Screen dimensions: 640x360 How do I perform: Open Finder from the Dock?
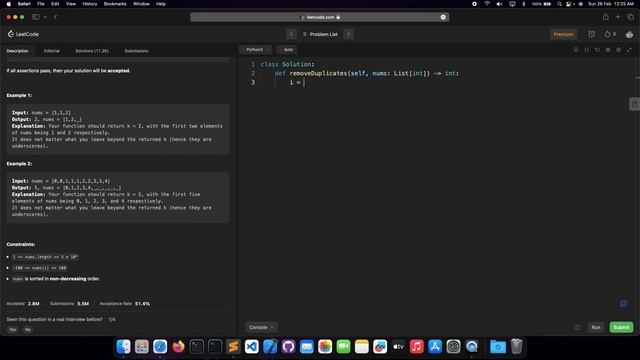tap(123, 347)
